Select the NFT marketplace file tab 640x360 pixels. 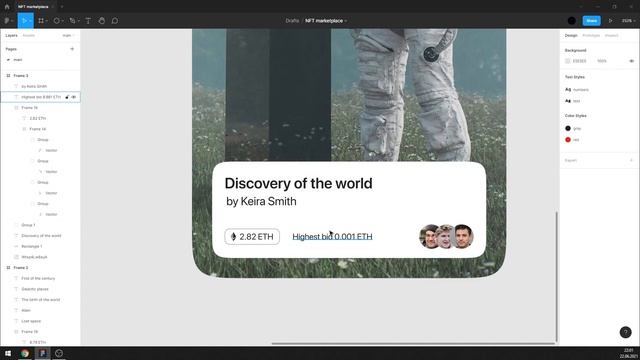click(x=33, y=7)
